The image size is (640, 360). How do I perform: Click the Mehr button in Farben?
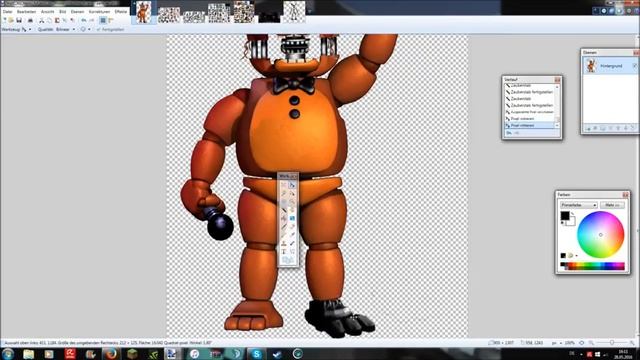coord(612,205)
